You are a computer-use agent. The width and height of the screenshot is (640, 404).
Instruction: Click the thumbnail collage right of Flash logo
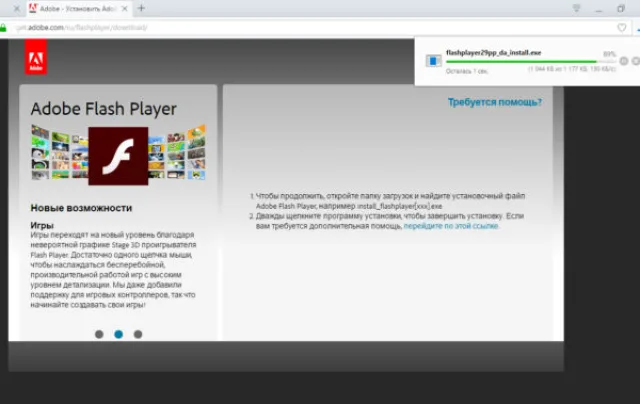177,152
